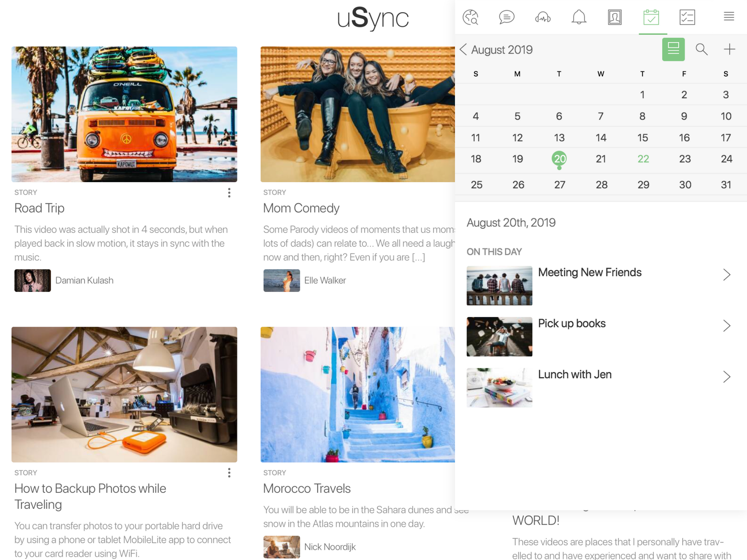Expand the Lunch with Jen event

(726, 376)
